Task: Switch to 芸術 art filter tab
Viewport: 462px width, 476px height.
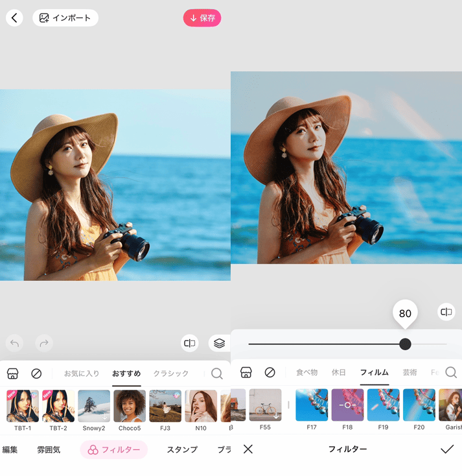Action: [x=410, y=372]
